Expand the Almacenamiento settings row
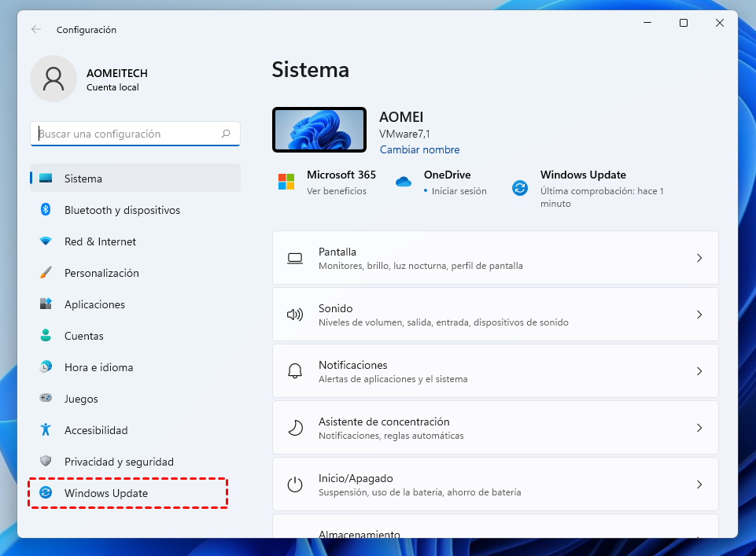This screenshot has height=556, width=756. (x=496, y=532)
